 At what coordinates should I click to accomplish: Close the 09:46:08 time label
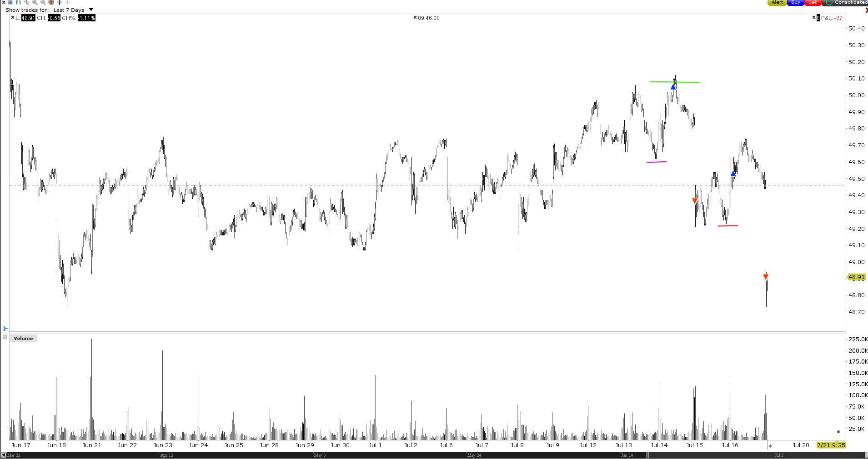pos(415,18)
